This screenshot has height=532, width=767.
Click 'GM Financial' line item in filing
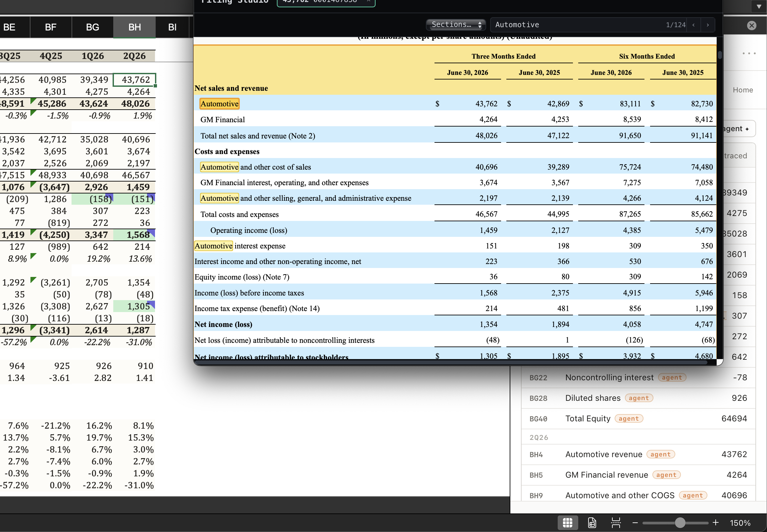223,120
